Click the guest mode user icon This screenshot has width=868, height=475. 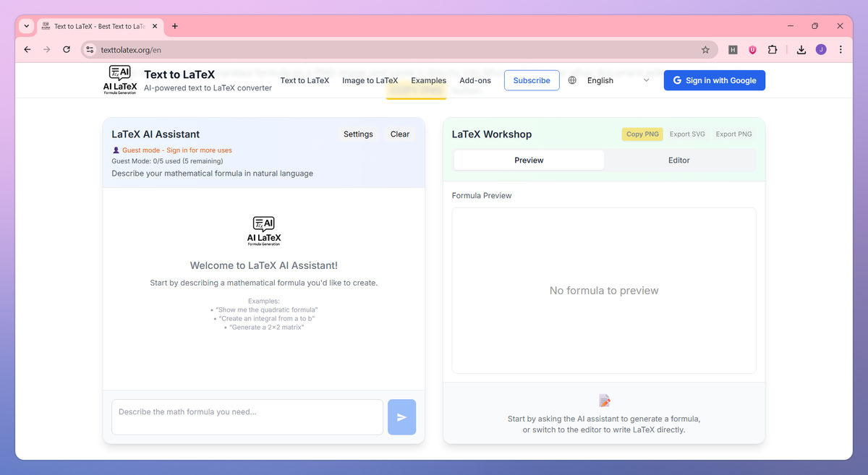[116, 150]
